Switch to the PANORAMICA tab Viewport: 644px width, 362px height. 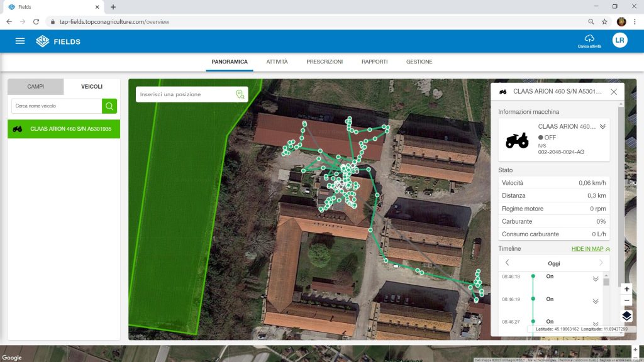[x=230, y=62]
